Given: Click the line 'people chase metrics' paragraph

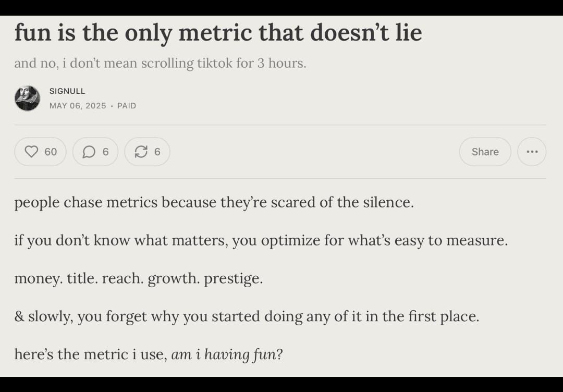Looking at the screenshot, I should tap(214, 202).
